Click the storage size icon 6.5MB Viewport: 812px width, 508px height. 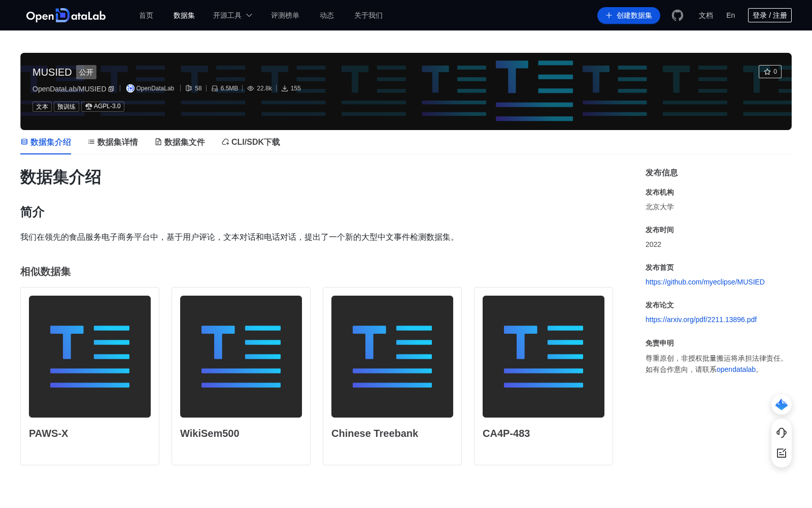[x=215, y=88]
